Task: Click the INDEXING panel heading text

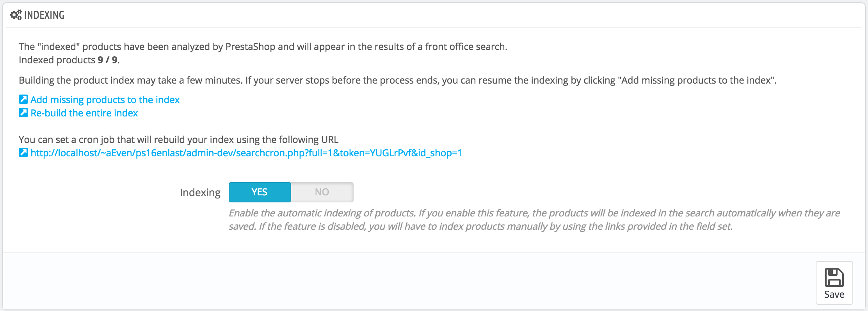Action: (x=44, y=15)
